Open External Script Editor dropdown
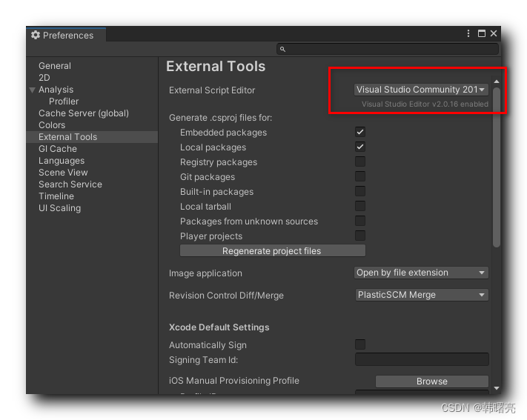The height and width of the screenshot is (420, 527). point(421,90)
